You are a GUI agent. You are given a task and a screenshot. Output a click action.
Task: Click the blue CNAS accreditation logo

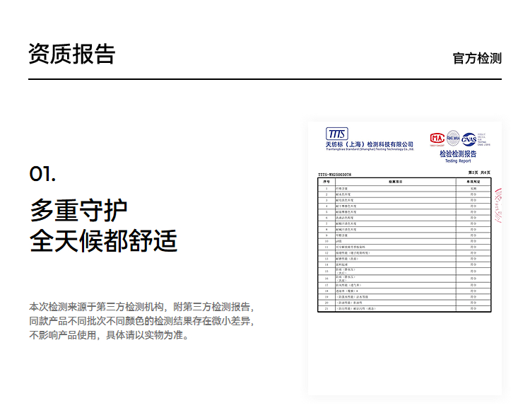click(x=469, y=139)
